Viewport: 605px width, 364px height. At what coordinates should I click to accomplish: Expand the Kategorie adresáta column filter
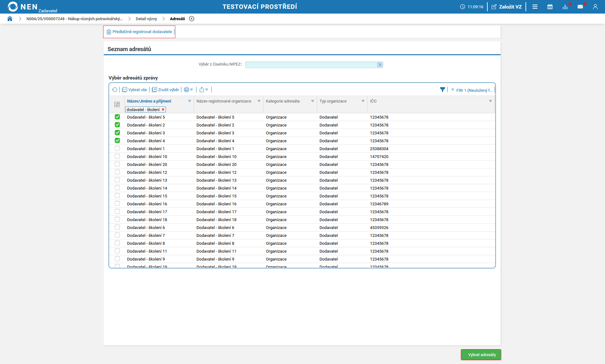pyautogui.click(x=312, y=101)
